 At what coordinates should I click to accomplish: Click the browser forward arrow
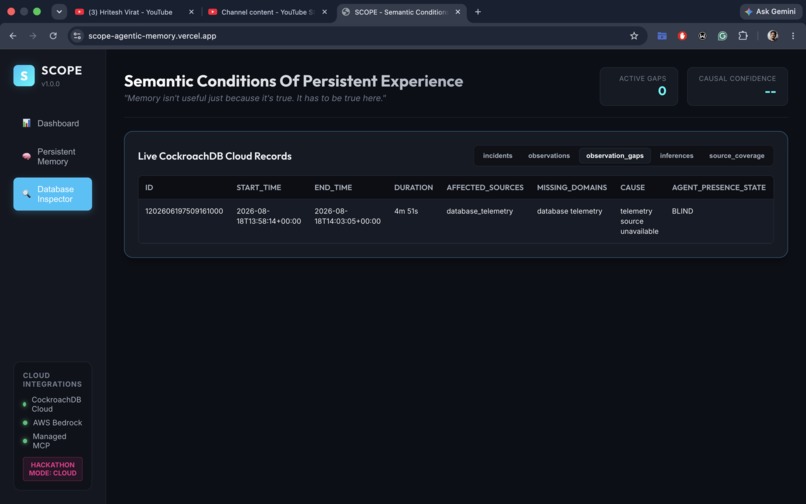(x=33, y=36)
